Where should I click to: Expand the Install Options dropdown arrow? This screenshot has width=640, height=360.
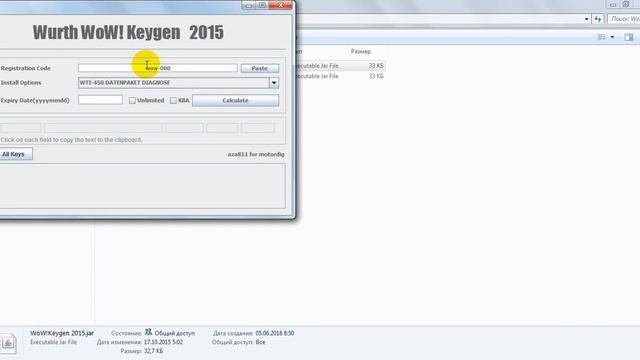click(x=274, y=83)
